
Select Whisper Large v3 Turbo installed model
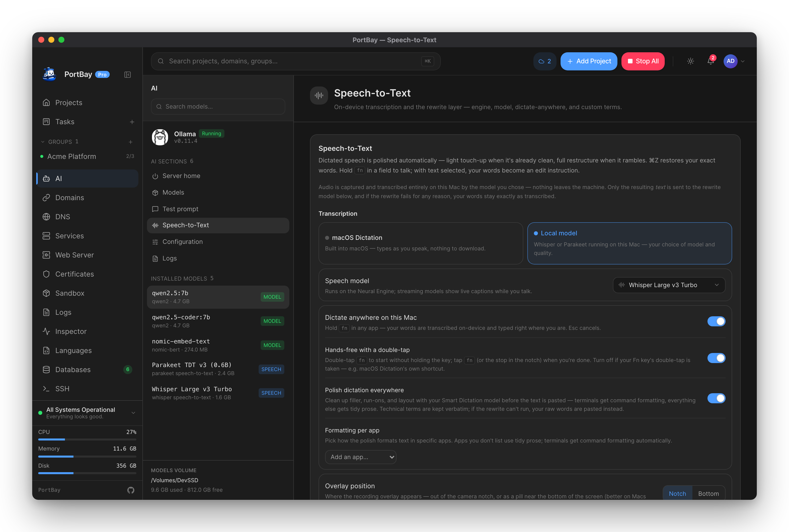[218, 393]
